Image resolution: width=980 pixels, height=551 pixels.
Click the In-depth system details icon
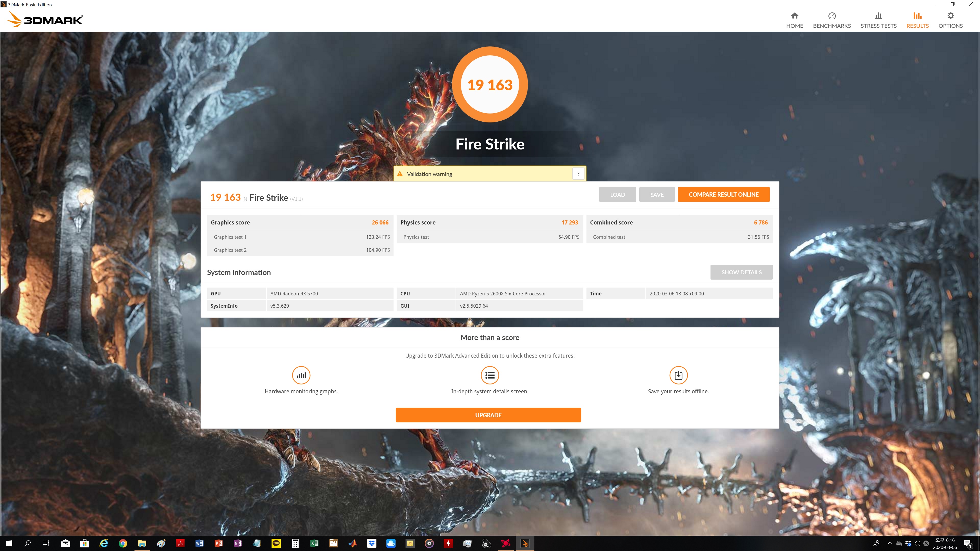[490, 375]
